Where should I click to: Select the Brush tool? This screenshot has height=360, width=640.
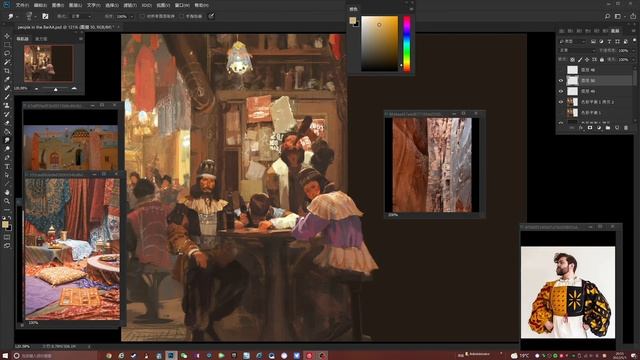point(7,97)
